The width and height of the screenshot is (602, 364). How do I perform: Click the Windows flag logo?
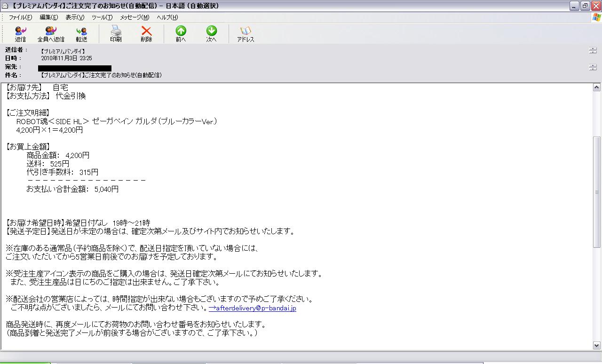coord(596,17)
